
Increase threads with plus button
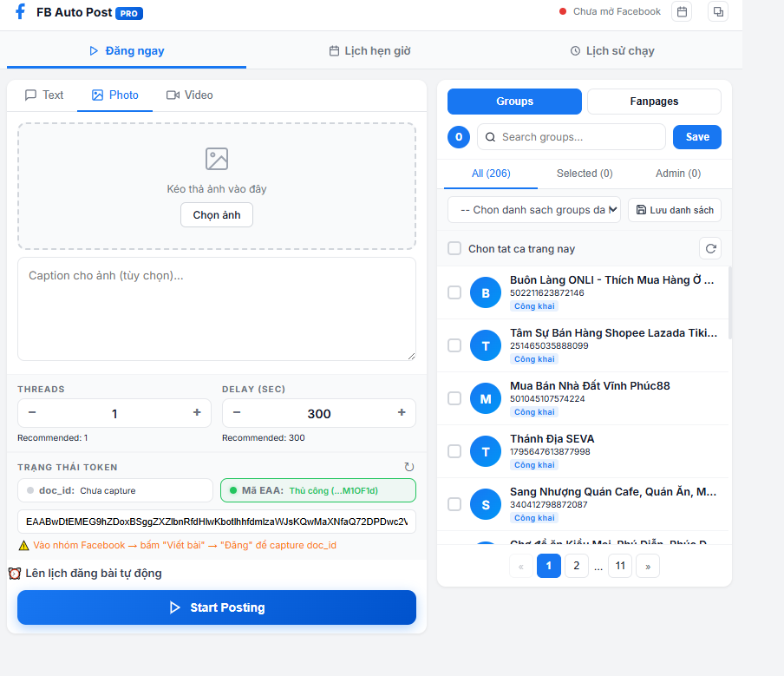(x=197, y=413)
